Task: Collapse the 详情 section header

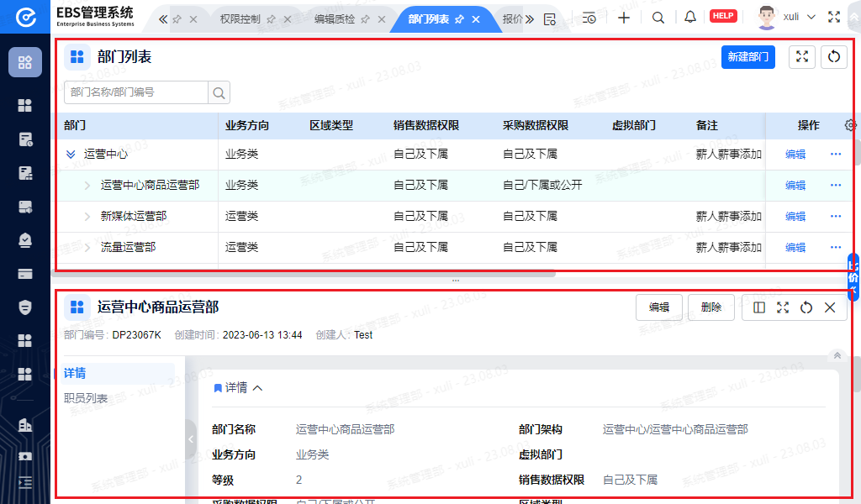Action: (257, 388)
